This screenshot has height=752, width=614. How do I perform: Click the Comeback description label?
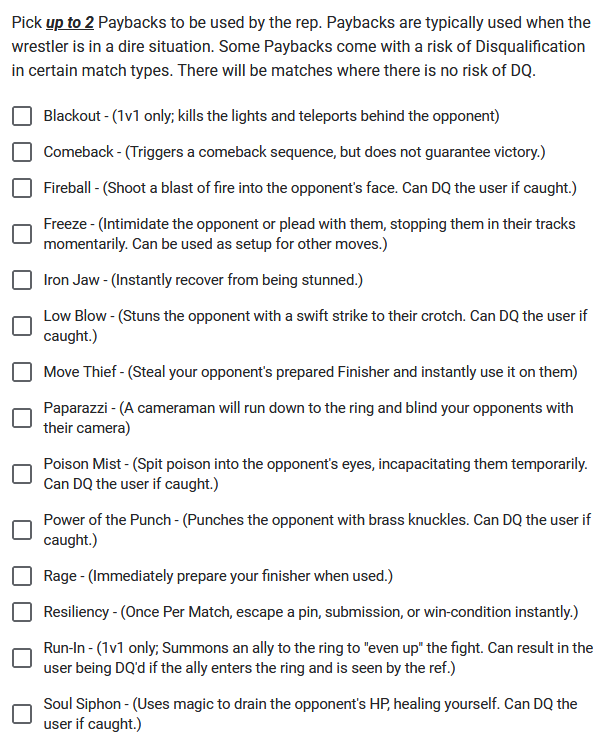(295, 152)
